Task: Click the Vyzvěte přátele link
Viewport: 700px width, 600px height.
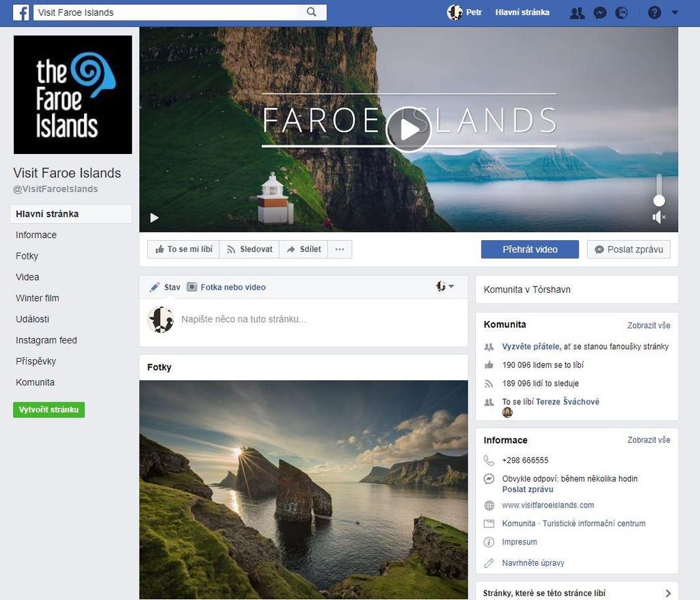Action: (531, 346)
